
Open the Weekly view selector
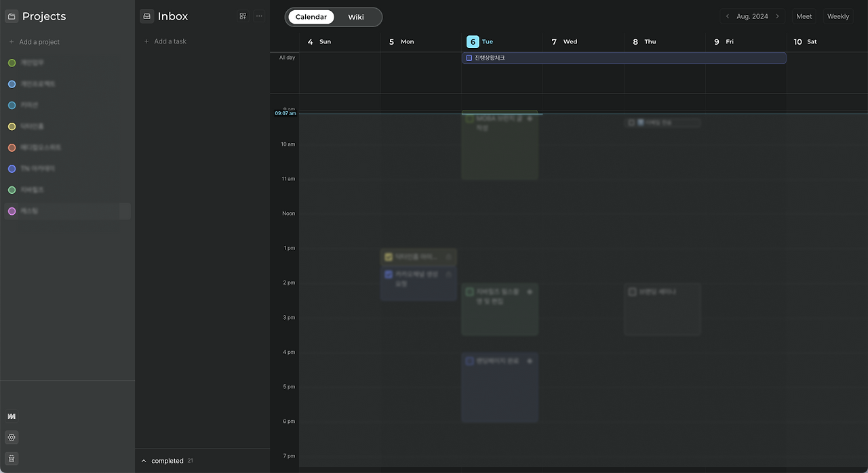pos(838,16)
